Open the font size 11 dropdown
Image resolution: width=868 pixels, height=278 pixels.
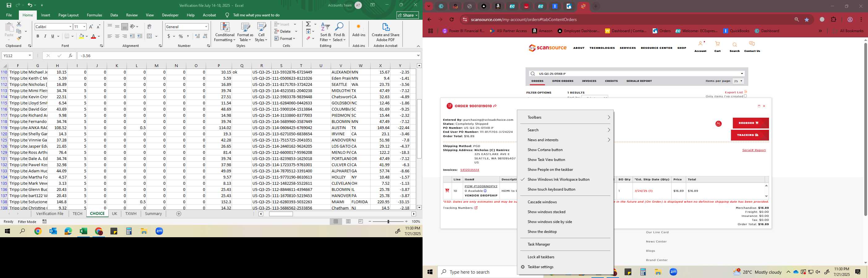tap(84, 27)
